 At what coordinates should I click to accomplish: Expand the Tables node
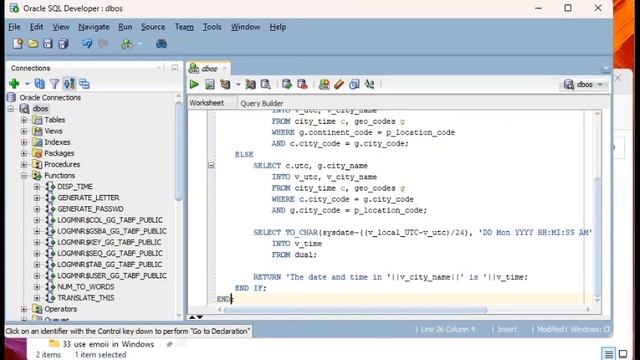tap(24, 120)
